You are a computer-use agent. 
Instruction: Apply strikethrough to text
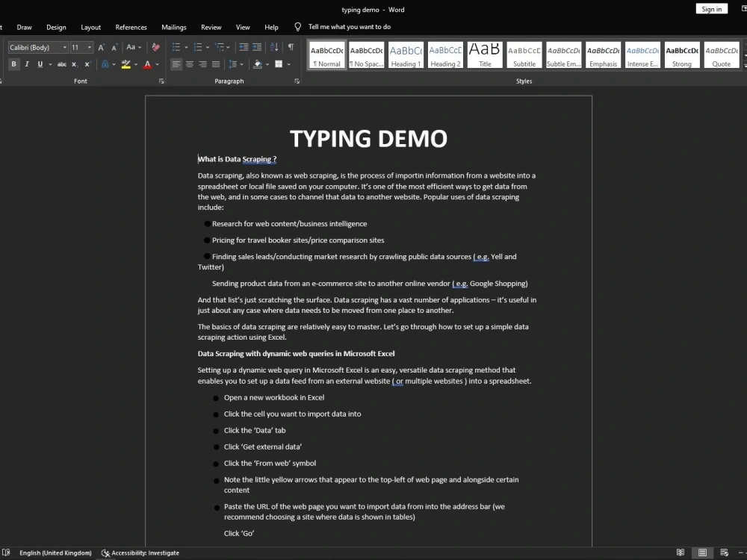pos(62,64)
